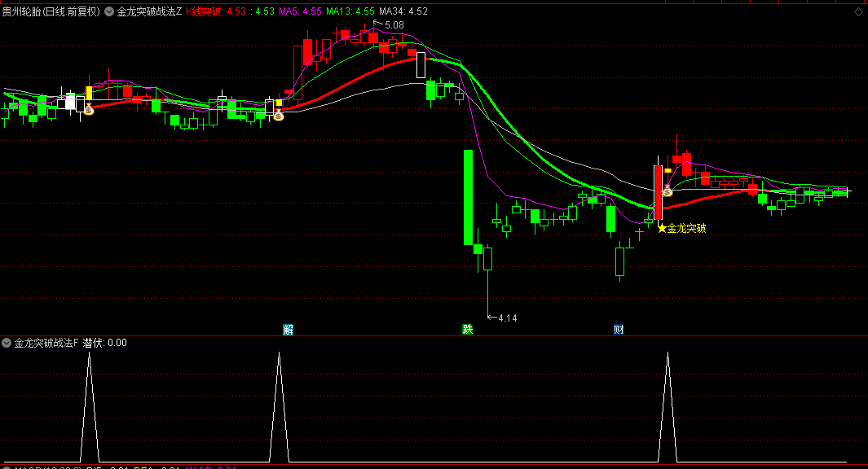The width and height of the screenshot is (868, 469).
Task: Select the 金龙突破战法F indicator name
Action: pyautogui.click(x=46, y=343)
